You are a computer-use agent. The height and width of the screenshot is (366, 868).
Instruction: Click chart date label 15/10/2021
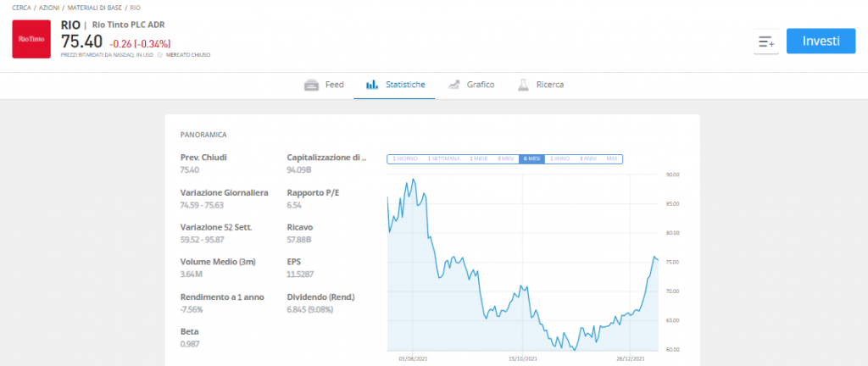point(523,359)
